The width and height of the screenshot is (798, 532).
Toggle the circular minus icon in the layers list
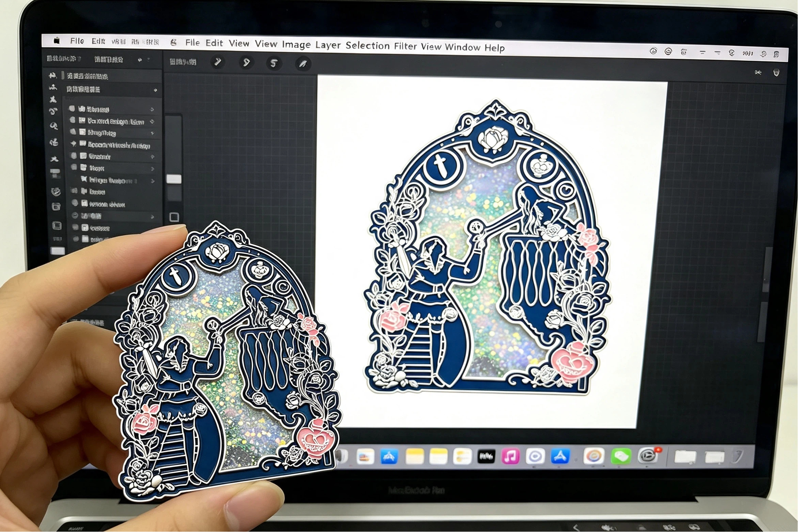75,216
